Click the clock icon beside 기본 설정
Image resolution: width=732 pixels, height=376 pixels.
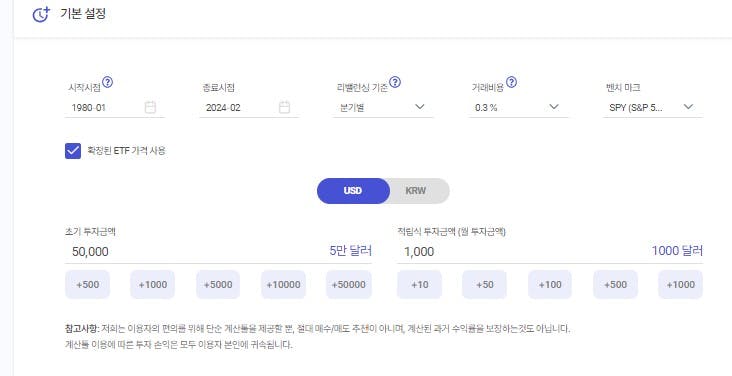coord(41,14)
